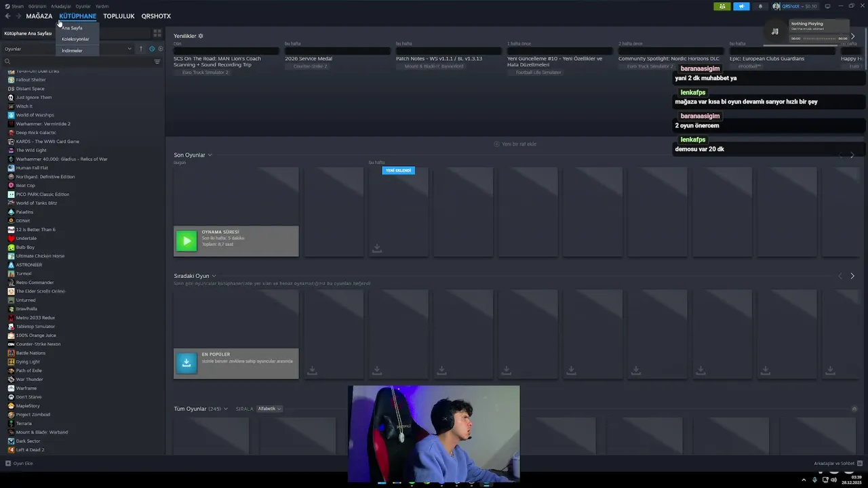Image resolution: width=868 pixels, height=488 pixels.
Task: Open the TOPLULUK tab
Action: coord(119,16)
